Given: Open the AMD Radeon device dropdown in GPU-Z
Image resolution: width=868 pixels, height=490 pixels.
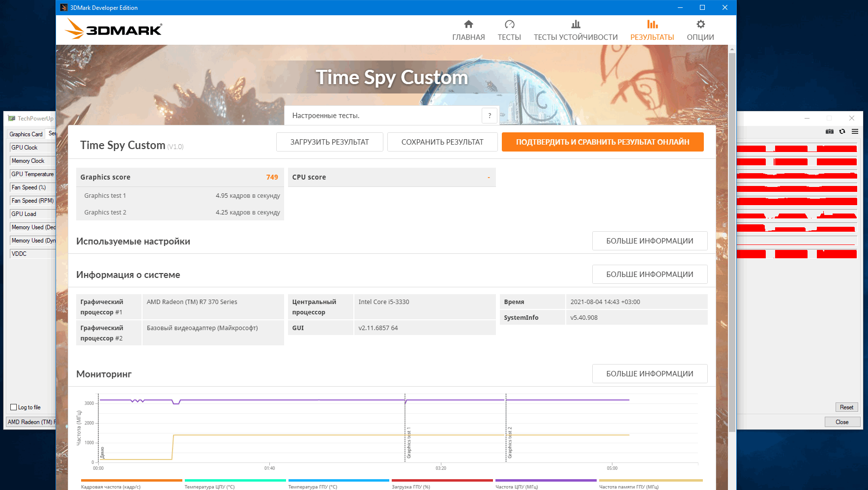Looking at the screenshot, I should (31, 422).
